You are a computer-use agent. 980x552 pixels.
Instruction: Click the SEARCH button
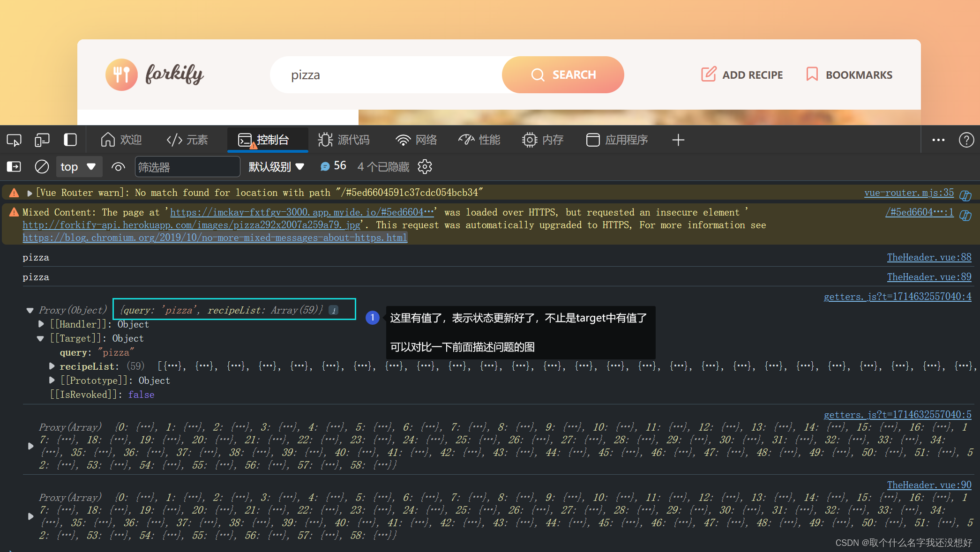coord(563,75)
